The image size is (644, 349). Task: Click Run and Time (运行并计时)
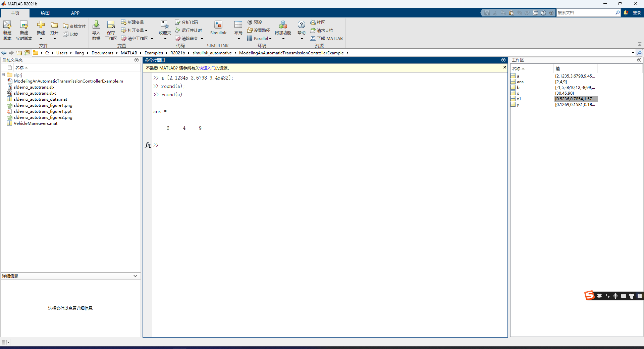click(189, 30)
